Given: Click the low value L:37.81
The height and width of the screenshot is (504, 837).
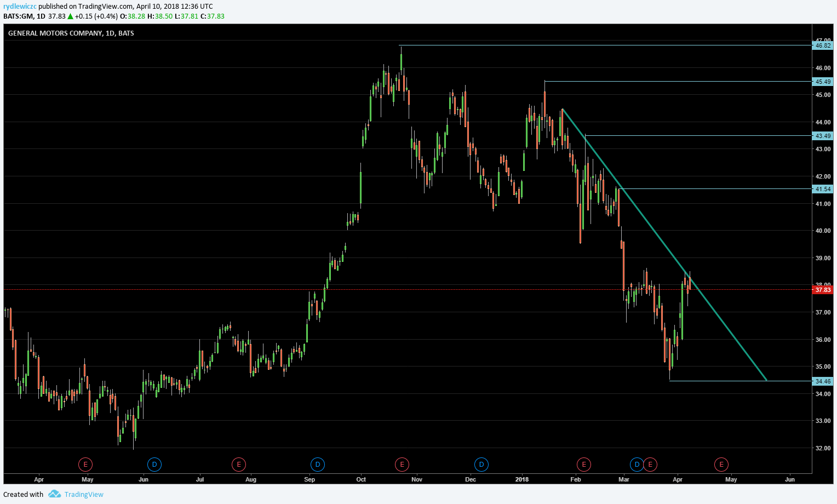Looking at the screenshot, I should [x=186, y=16].
